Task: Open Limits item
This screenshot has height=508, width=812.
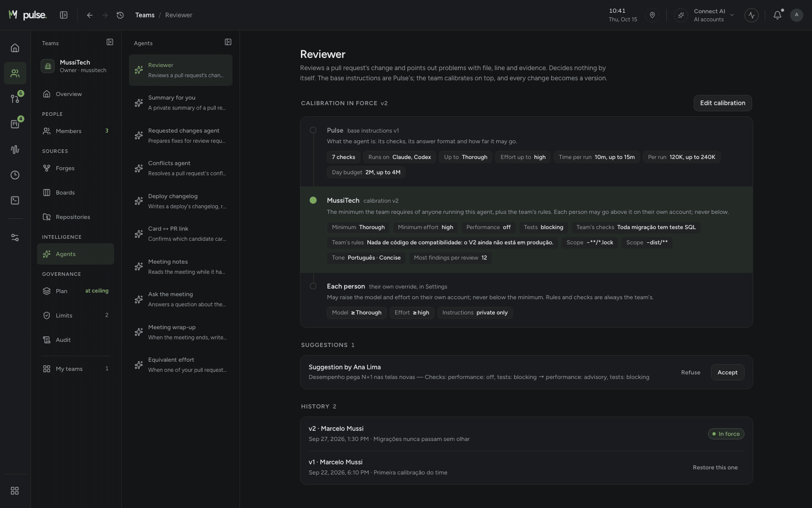Action: (76, 315)
